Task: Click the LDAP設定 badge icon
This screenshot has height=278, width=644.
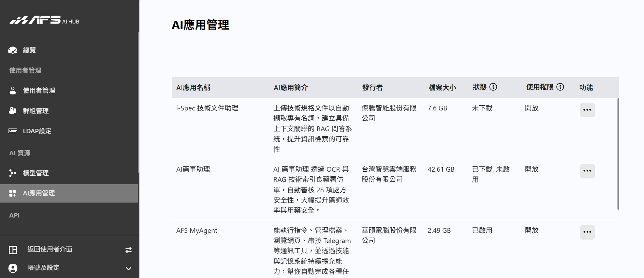Action: coord(13,131)
